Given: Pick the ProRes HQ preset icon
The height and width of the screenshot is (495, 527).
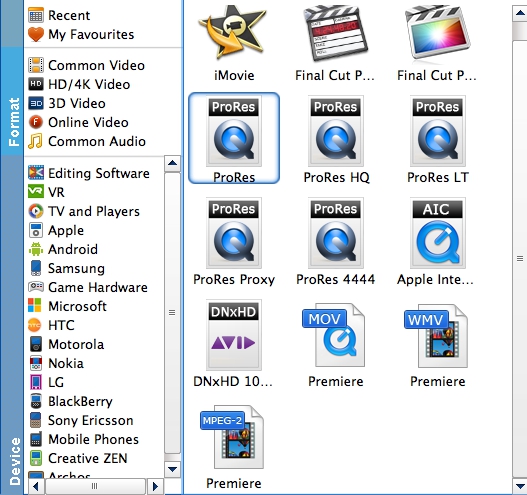Looking at the screenshot, I should point(335,131).
